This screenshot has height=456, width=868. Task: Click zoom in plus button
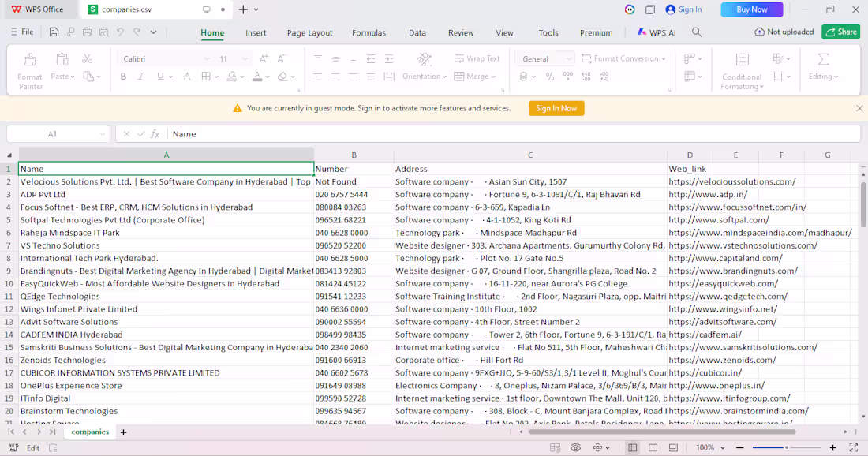point(832,447)
